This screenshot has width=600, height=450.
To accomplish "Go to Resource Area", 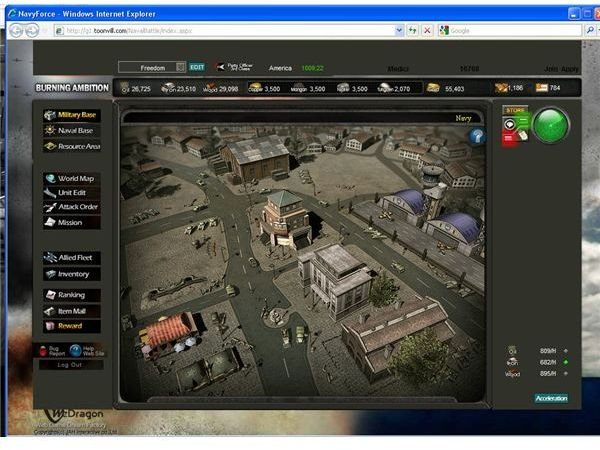I will click(72, 146).
